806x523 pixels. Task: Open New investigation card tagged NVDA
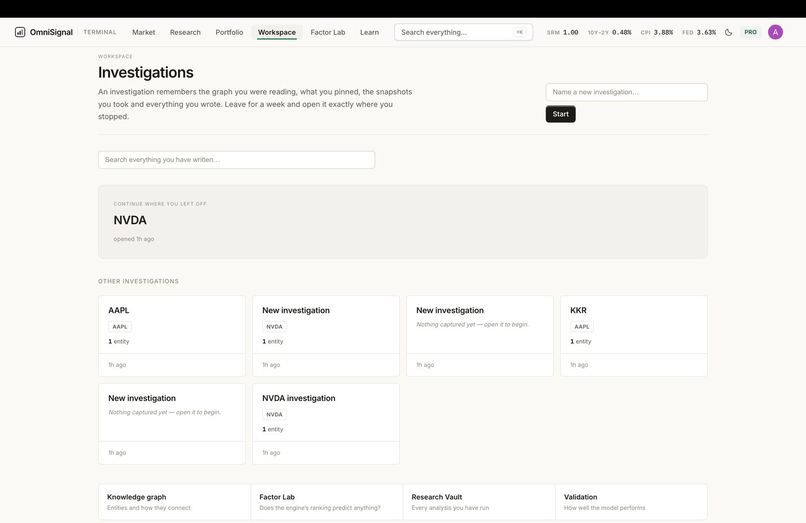[326, 336]
